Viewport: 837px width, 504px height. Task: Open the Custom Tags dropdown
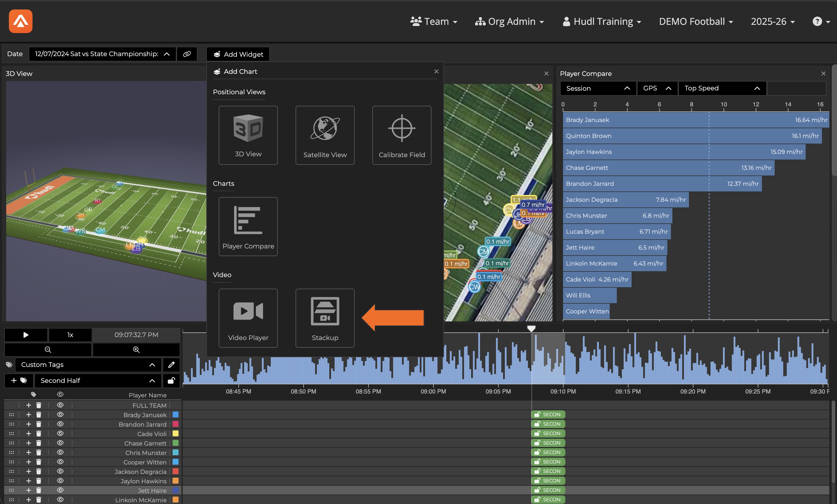[88, 365]
